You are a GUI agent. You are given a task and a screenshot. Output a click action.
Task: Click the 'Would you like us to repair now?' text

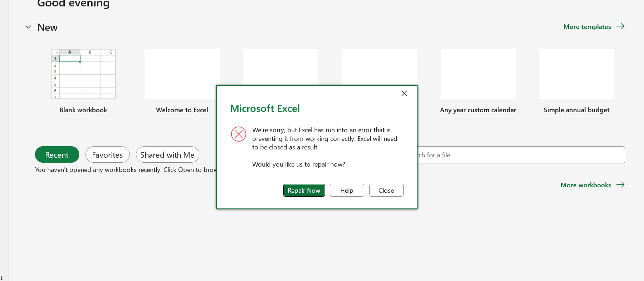[299, 164]
